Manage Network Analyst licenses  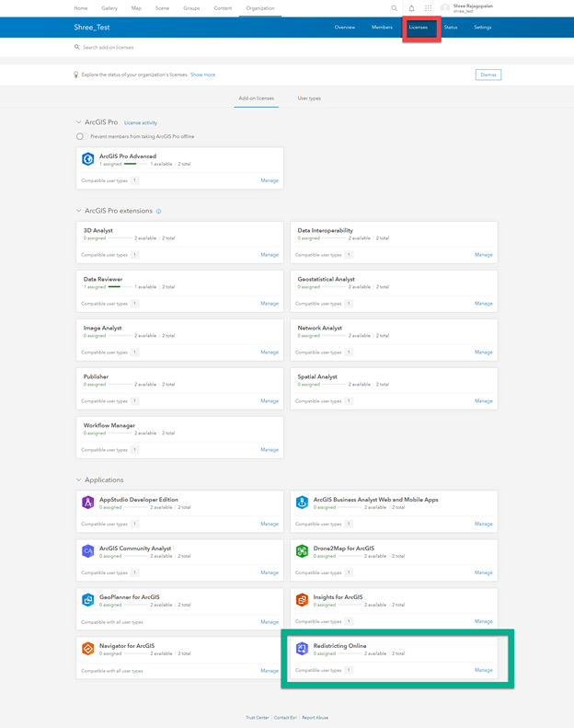pyautogui.click(x=484, y=352)
